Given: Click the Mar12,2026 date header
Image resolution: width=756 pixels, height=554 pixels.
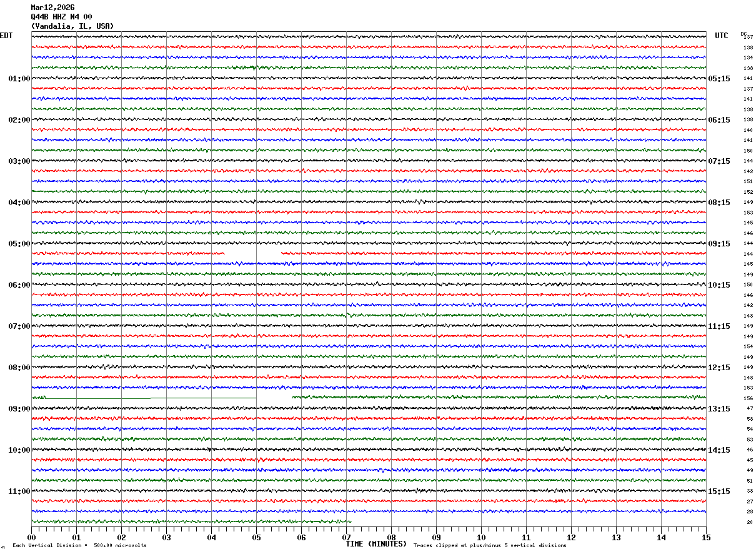Looking at the screenshot, I should coord(52,8).
